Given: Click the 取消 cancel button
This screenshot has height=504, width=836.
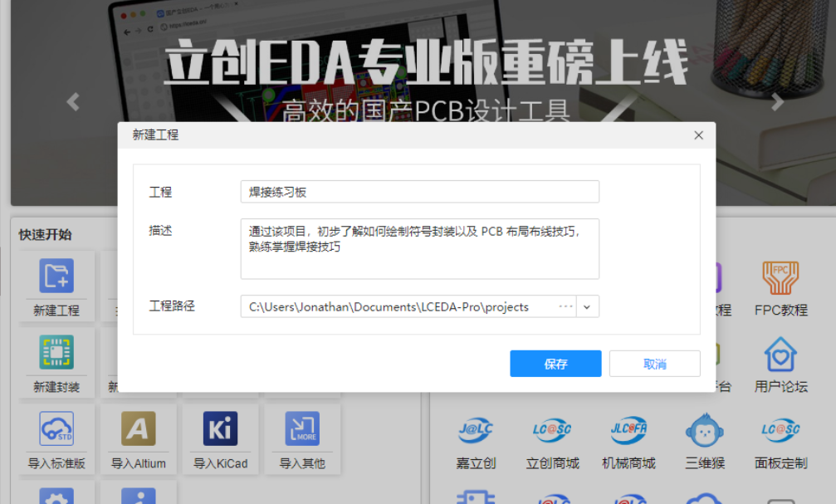Looking at the screenshot, I should (655, 364).
